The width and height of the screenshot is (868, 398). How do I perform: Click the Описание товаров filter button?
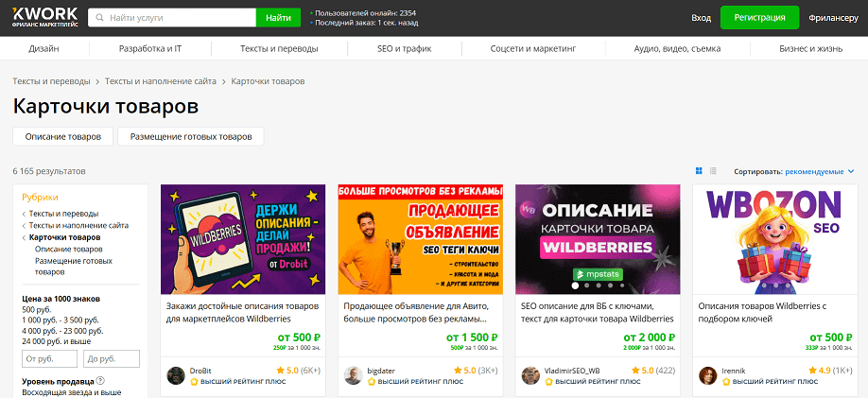coord(63,137)
